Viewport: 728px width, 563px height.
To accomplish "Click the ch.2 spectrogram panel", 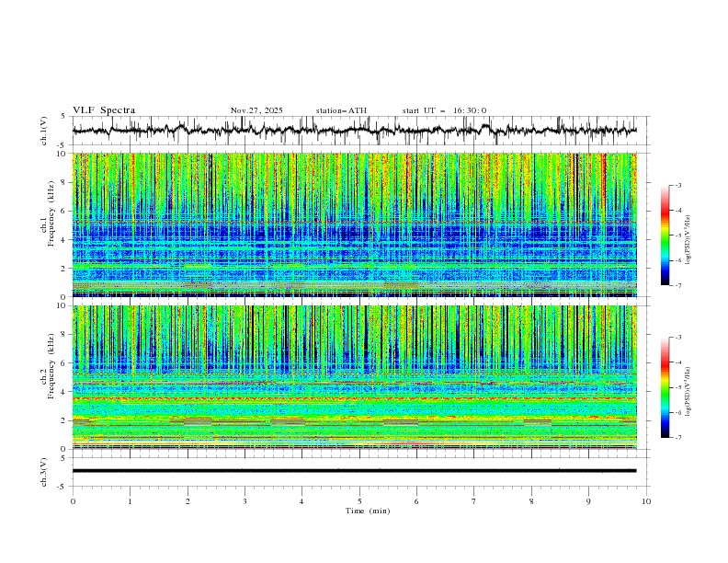I will coord(355,377).
